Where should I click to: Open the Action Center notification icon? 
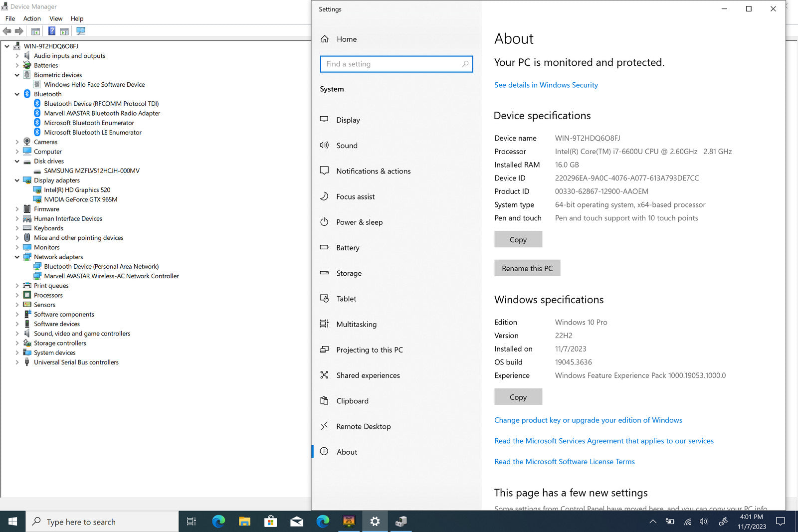pyautogui.click(x=781, y=522)
